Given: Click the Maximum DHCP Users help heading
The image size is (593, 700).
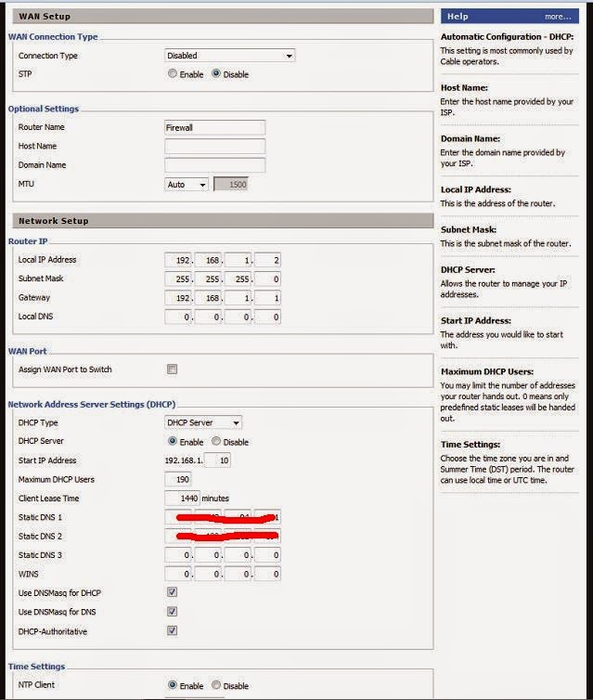Looking at the screenshot, I should (x=487, y=371).
